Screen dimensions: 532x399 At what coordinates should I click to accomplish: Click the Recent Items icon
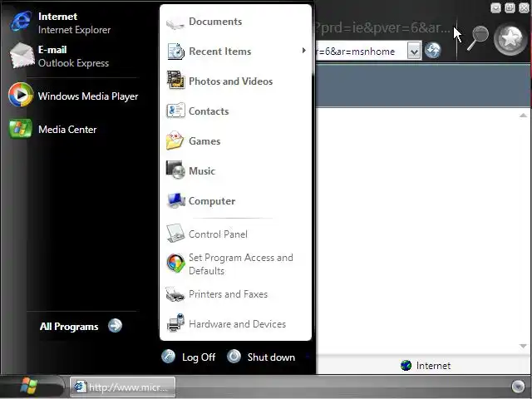point(175,52)
